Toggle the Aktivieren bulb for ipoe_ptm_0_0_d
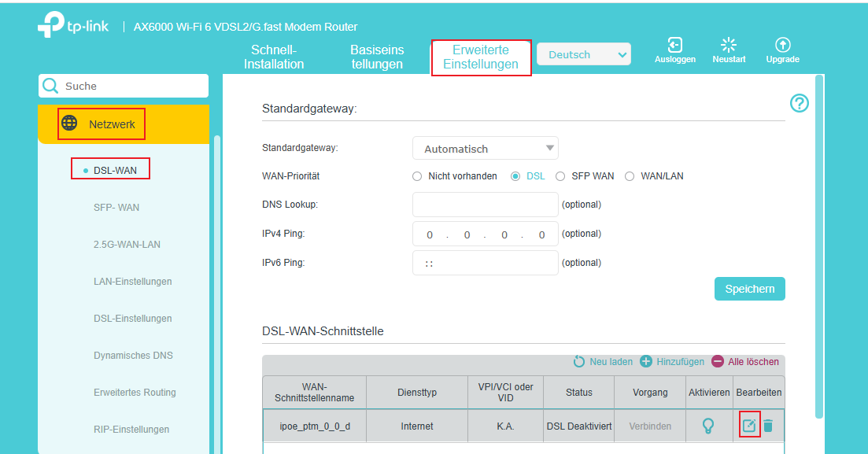Viewport: 868px width, 454px height. tap(708, 426)
